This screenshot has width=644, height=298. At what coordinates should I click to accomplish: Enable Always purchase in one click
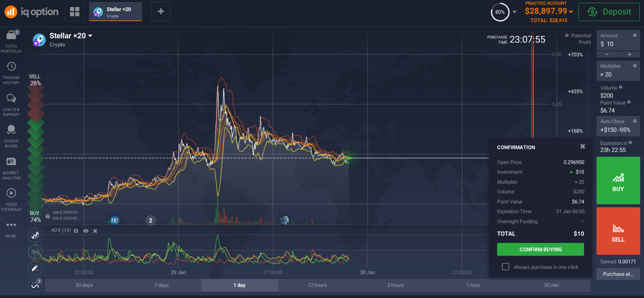click(506, 267)
